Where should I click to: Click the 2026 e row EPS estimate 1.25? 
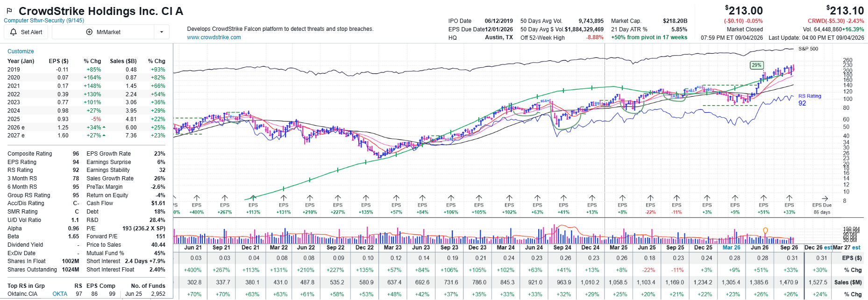click(63, 128)
